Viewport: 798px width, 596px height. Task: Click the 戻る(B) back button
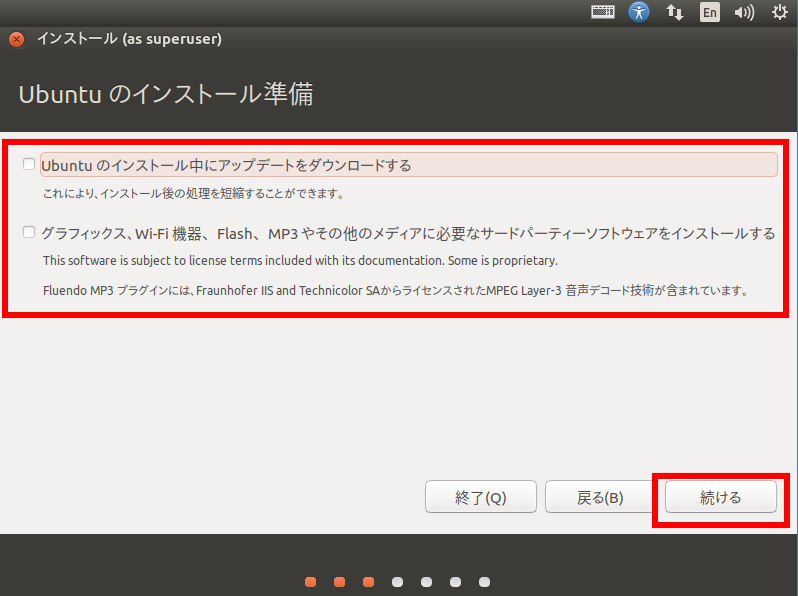coord(600,497)
